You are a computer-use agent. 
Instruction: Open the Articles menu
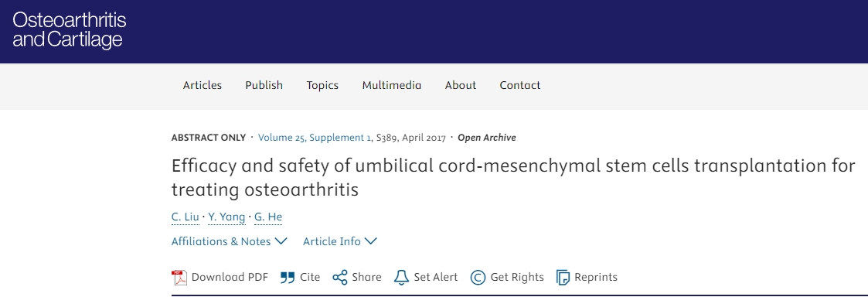(x=202, y=85)
